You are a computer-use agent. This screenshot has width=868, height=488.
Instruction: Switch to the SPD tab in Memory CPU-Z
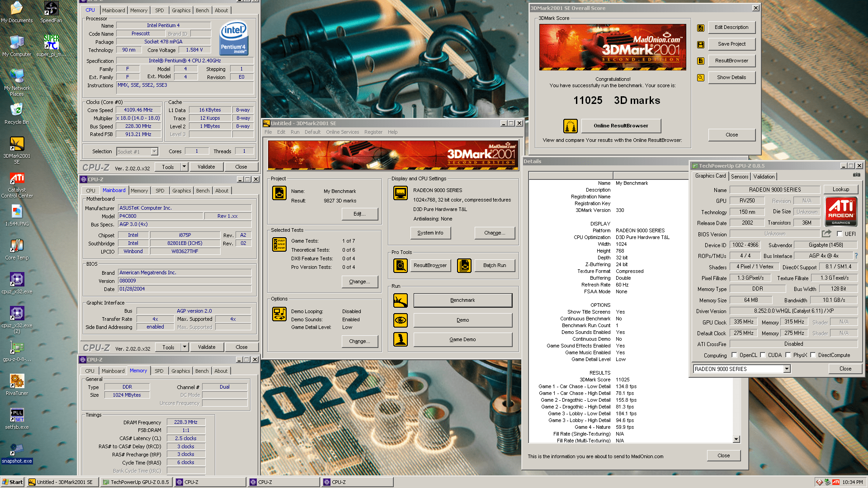pyautogui.click(x=159, y=371)
